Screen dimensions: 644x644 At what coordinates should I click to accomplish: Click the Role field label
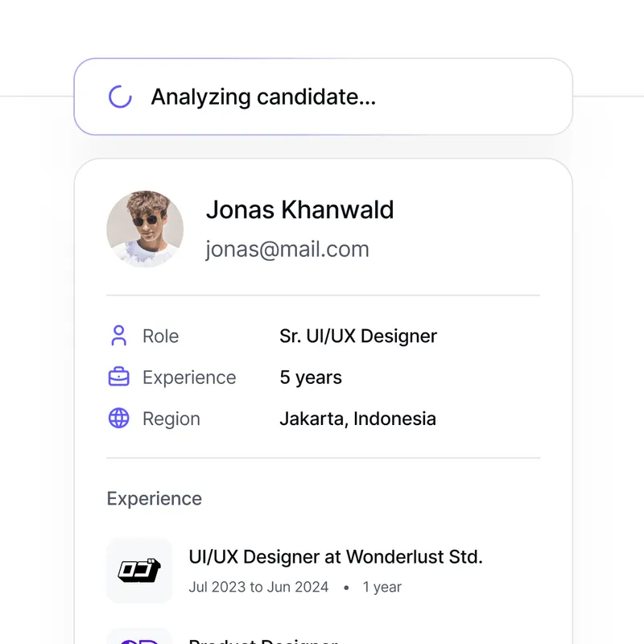(x=160, y=336)
